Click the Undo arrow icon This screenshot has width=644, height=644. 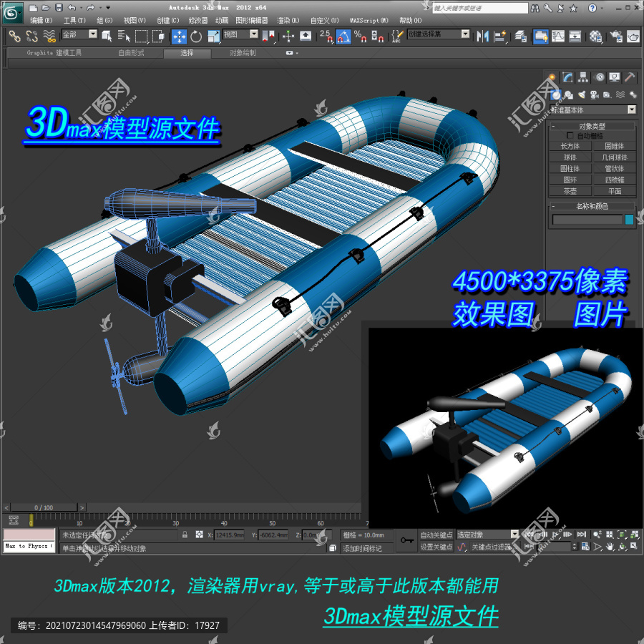pos(72,8)
